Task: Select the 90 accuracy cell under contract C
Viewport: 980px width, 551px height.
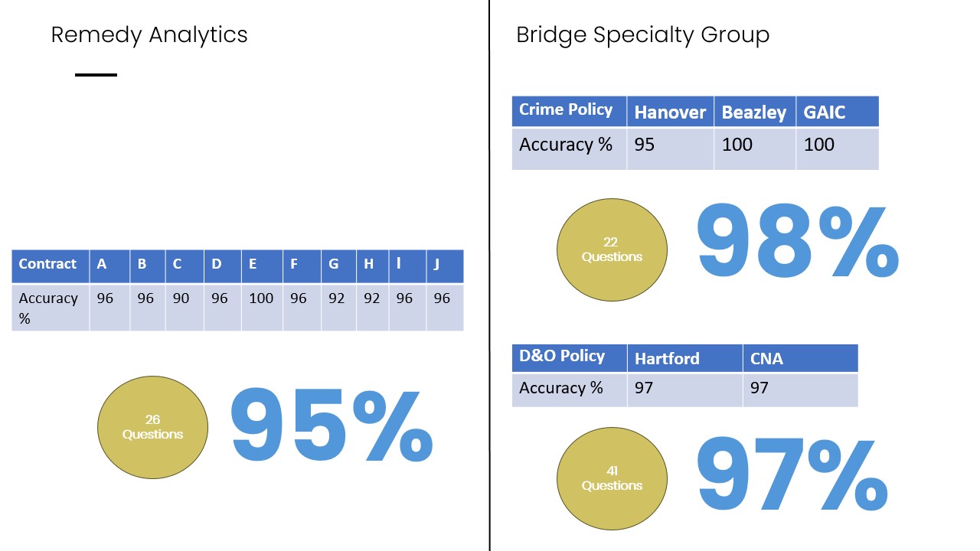Action: click(x=184, y=298)
